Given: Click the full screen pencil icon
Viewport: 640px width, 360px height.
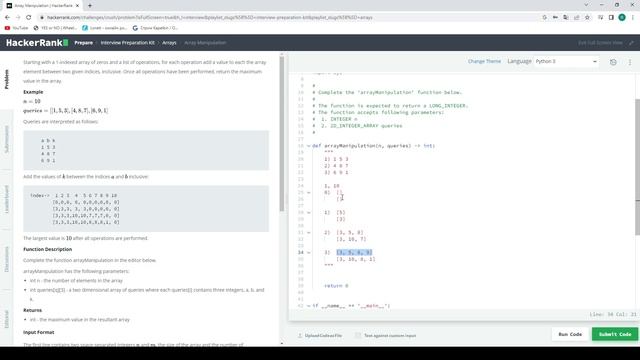Looking at the screenshot, I should [631, 42].
